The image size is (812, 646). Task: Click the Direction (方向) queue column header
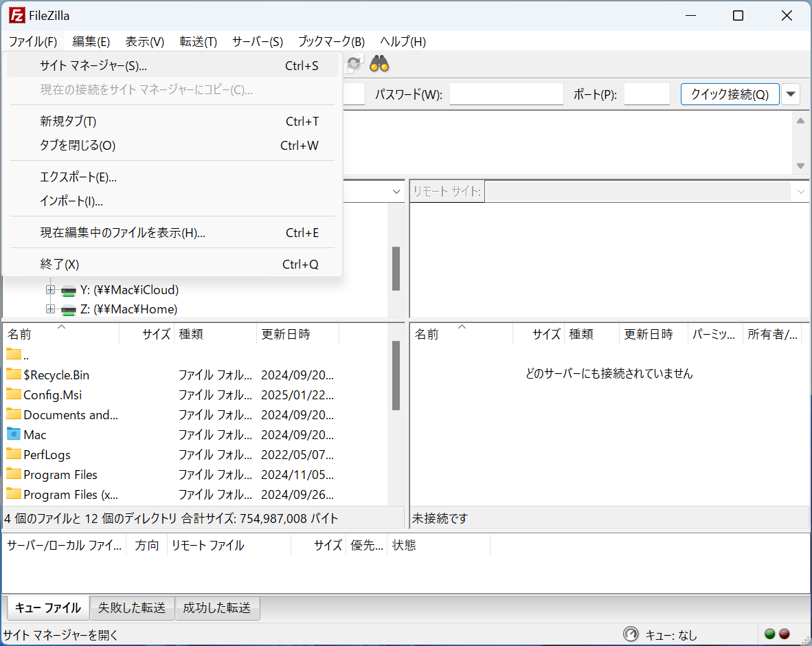coord(147,545)
